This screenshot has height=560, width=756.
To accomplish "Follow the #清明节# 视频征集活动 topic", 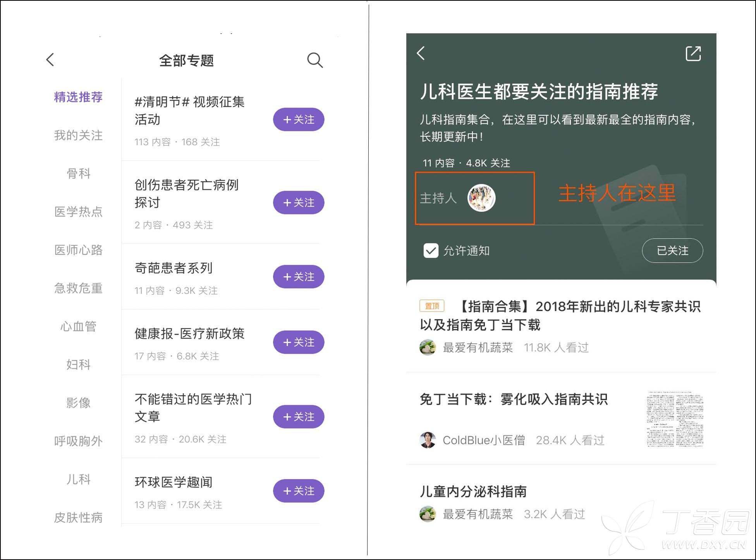I will tap(299, 120).
